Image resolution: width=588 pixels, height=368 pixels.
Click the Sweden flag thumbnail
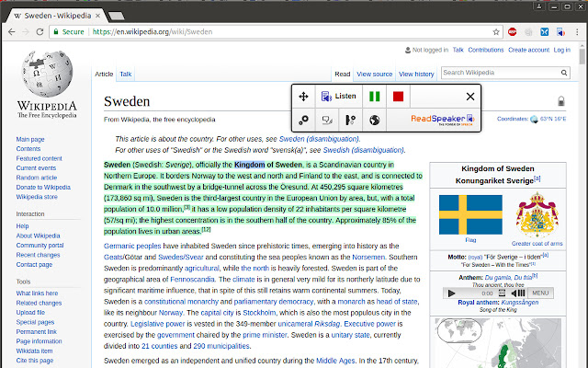(x=469, y=213)
